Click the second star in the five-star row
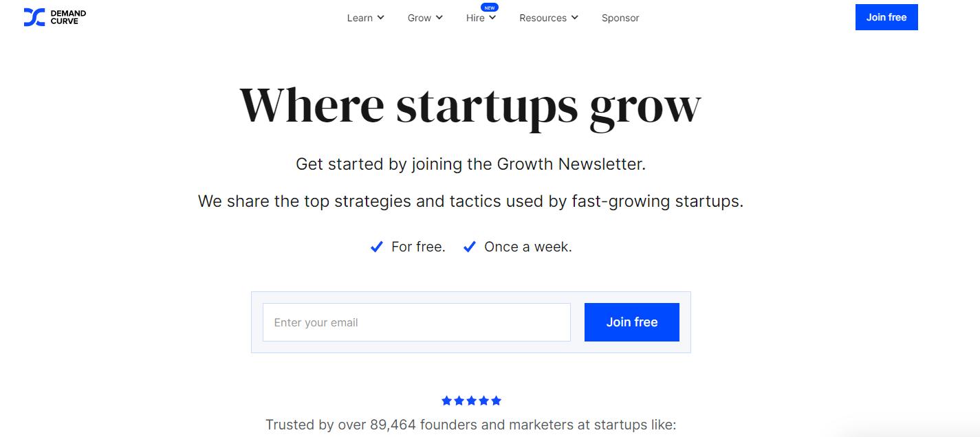 tap(459, 401)
